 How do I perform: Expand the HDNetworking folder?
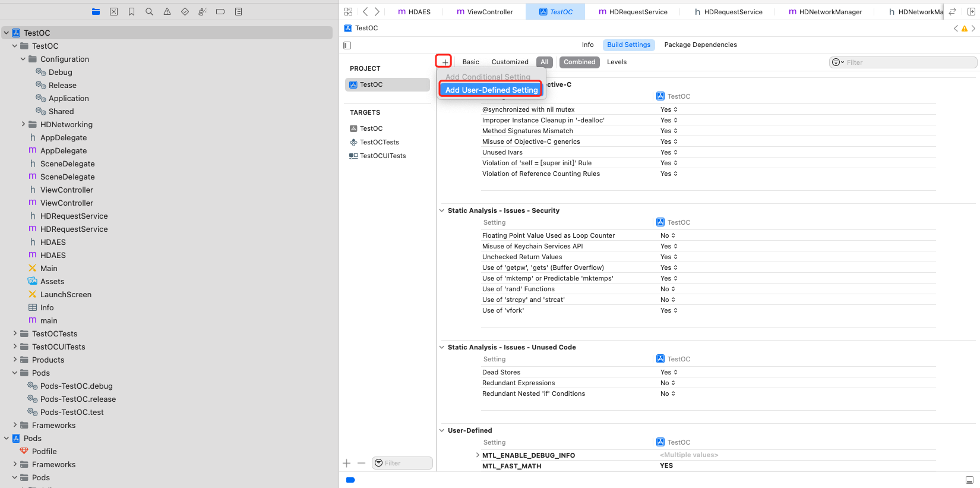coord(23,124)
